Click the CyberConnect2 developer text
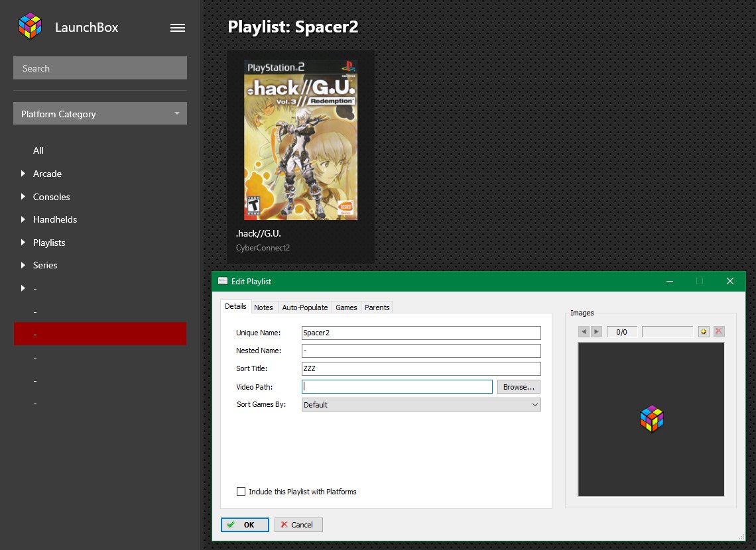The image size is (756, 550). (x=263, y=248)
